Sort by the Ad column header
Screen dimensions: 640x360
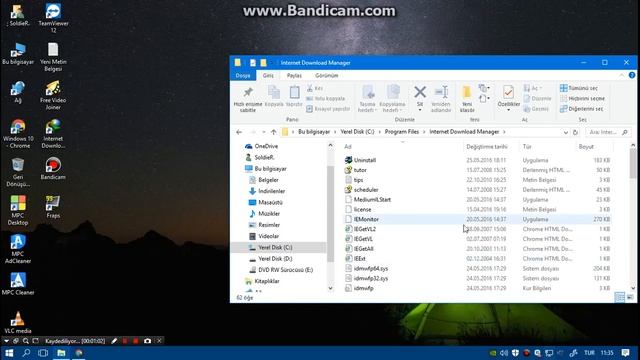tap(348, 147)
